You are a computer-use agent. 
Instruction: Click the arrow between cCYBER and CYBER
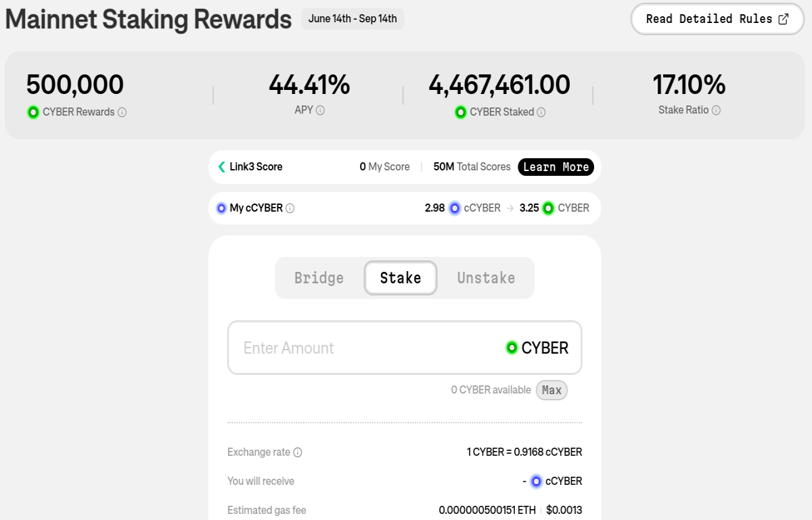point(510,208)
